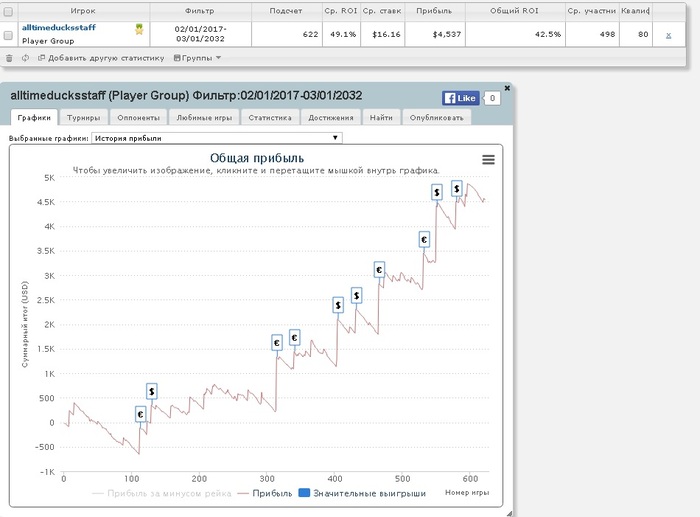Screen dimensions: 700x517
Task: Select the Достижения tab
Action: tap(330, 117)
